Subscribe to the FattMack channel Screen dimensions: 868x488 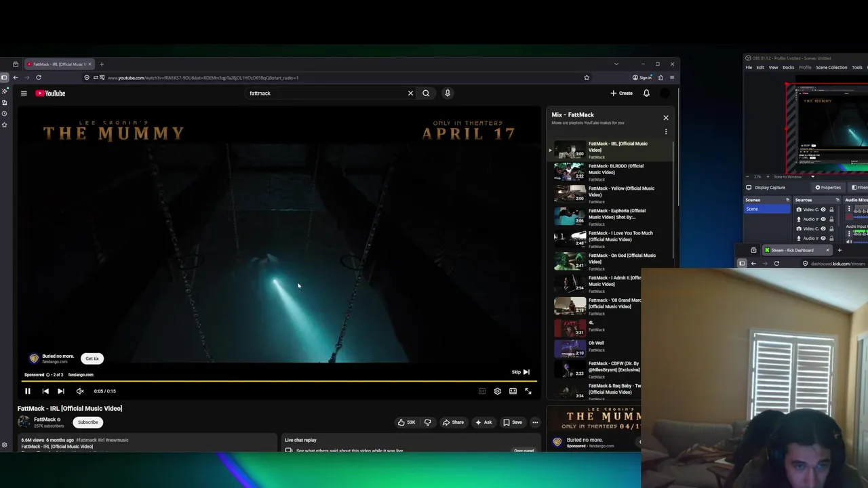(87, 422)
